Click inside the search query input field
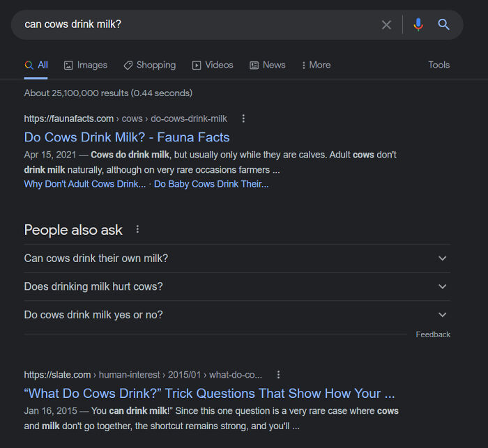Image resolution: width=488 pixels, height=448 pixels. click(195, 24)
